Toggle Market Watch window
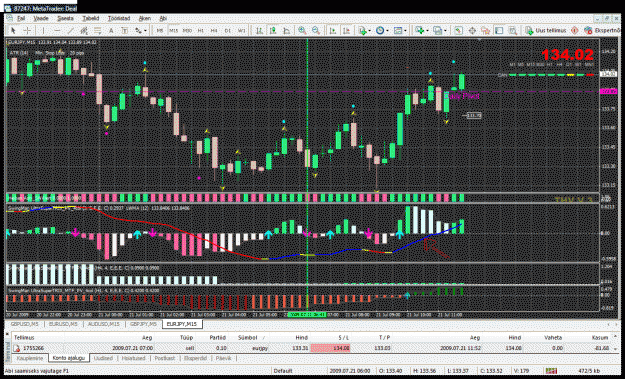Image resolution: width=625 pixels, height=379 pixels. point(458,30)
